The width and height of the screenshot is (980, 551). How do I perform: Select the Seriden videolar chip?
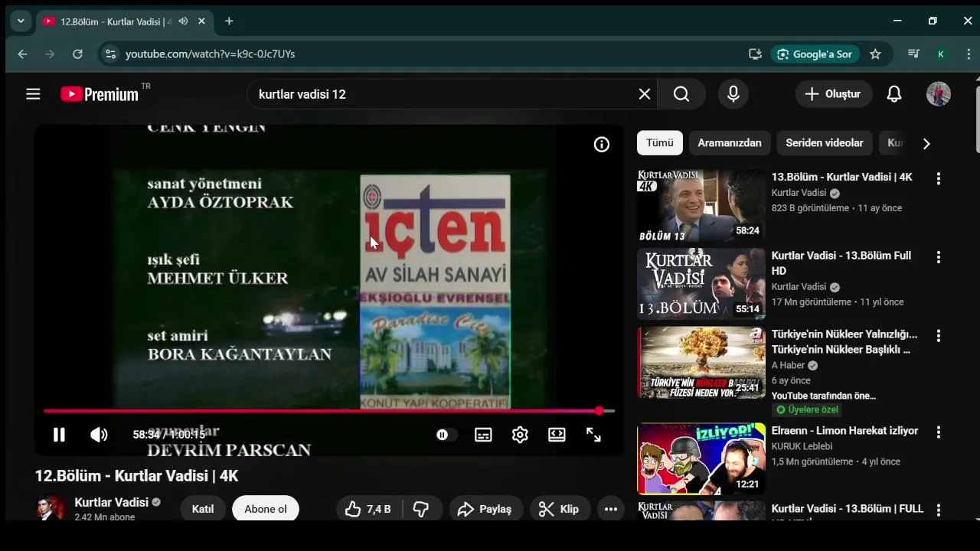coord(825,143)
